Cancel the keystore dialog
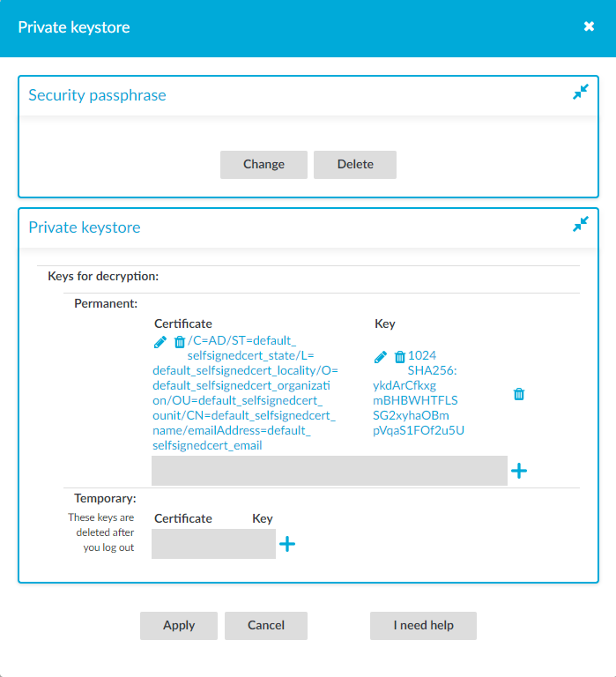 pyautogui.click(x=266, y=626)
